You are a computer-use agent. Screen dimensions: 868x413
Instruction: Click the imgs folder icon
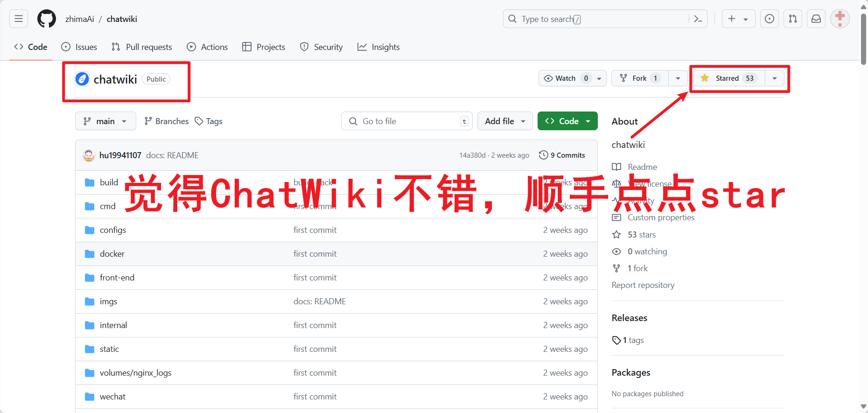coord(90,301)
